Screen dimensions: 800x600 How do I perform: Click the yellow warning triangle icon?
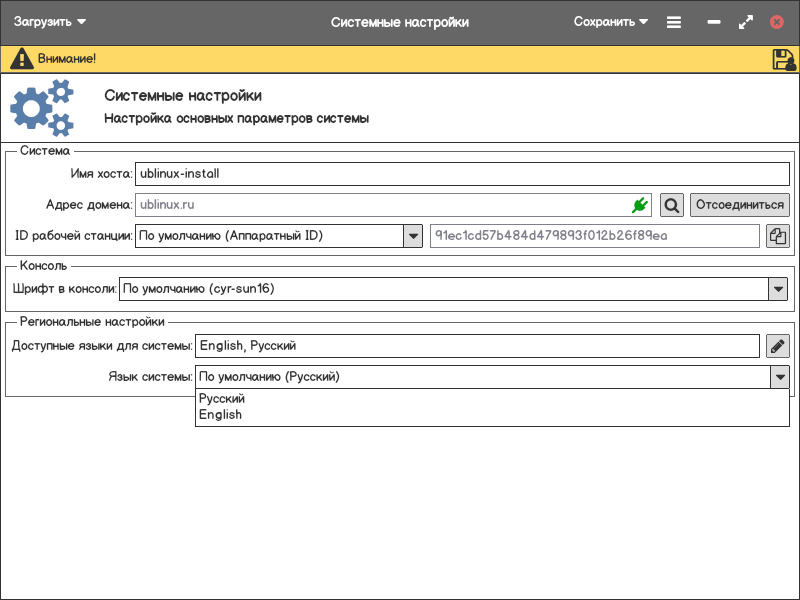point(21,59)
